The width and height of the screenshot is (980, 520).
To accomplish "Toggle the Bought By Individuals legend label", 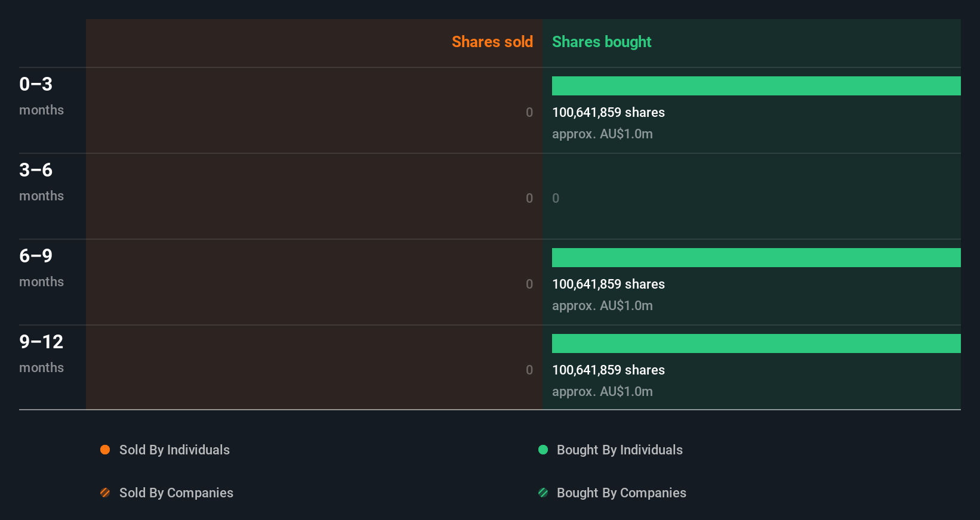I will click(x=620, y=450).
